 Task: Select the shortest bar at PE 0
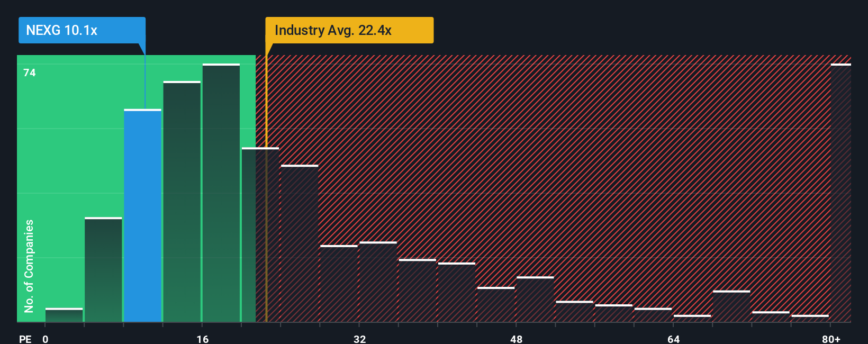pos(64,315)
